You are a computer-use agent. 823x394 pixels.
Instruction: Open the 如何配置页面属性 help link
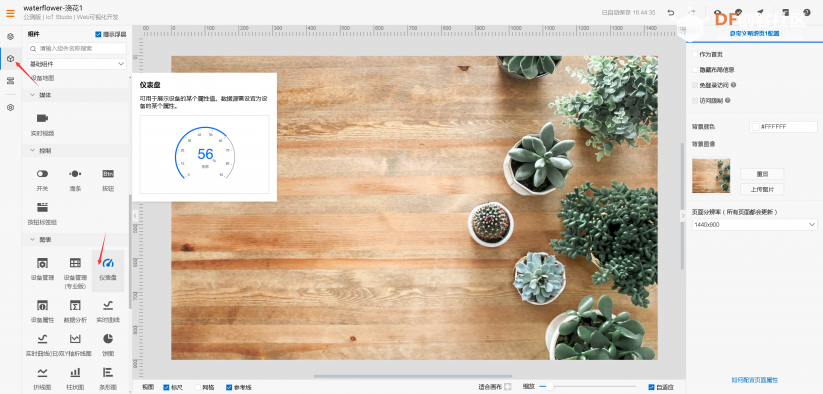[754, 380]
